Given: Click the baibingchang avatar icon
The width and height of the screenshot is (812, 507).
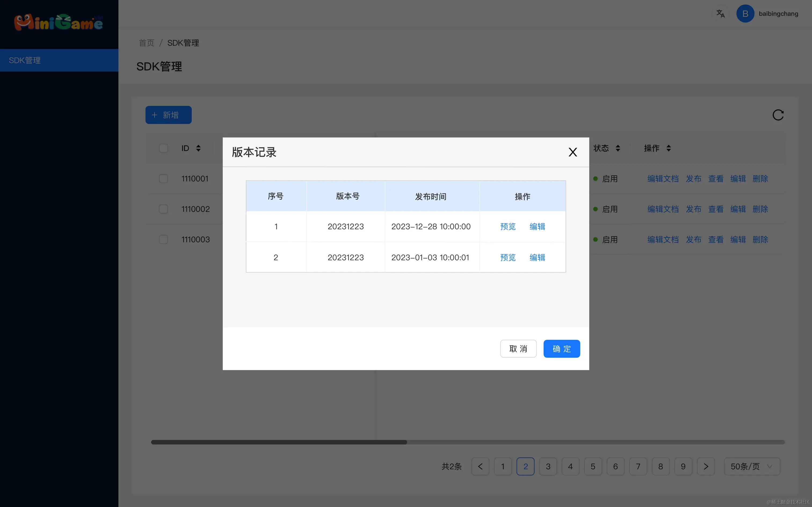Looking at the screenshot, I should (x=746, y=13).
